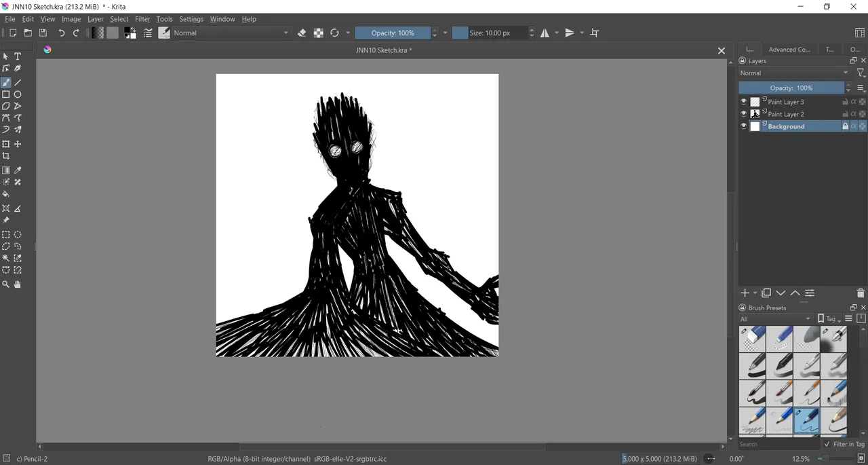
Task: Open the Filter menu
Action: tap(142, 19)
